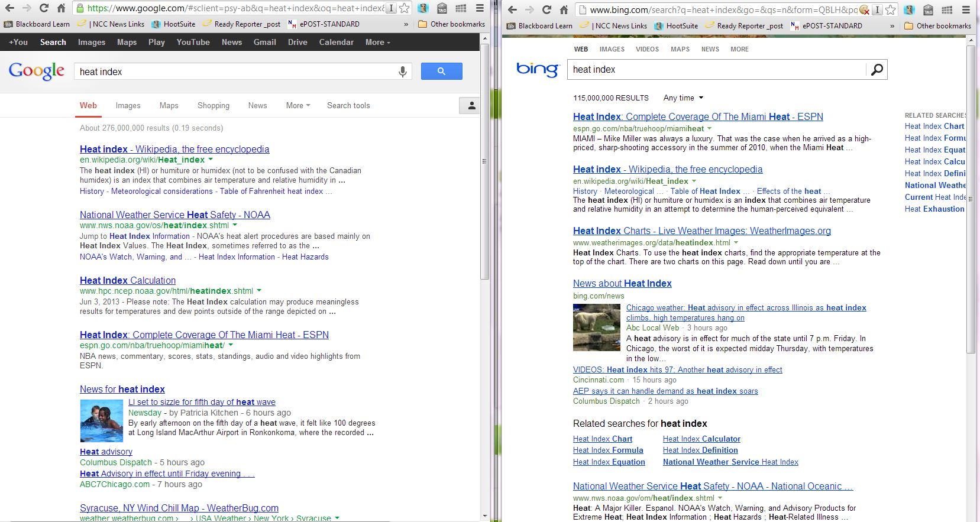The height and width of the screenshot is (522, 980).
Task: Select YouTube in the Google black bar
Action: pos(193,42)
